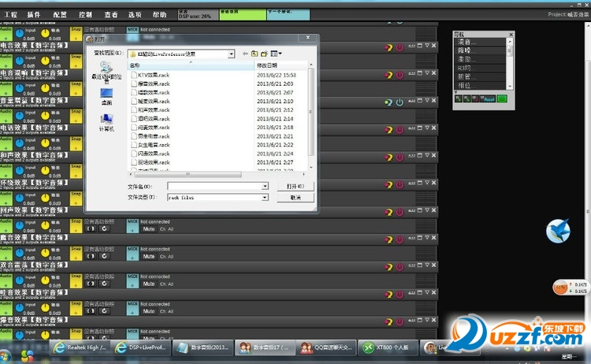Open Windows Start orb
The width and height of the screenshot is (591, 364).
coord(6,356)
